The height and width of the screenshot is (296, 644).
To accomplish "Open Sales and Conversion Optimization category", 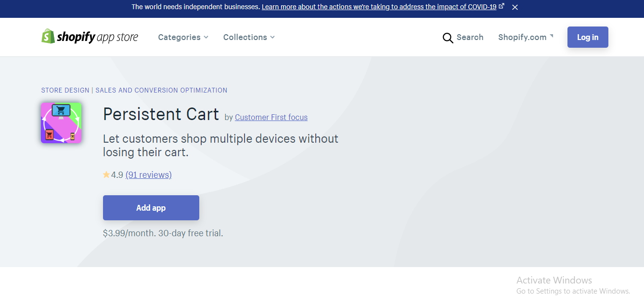I will (161, 90).
